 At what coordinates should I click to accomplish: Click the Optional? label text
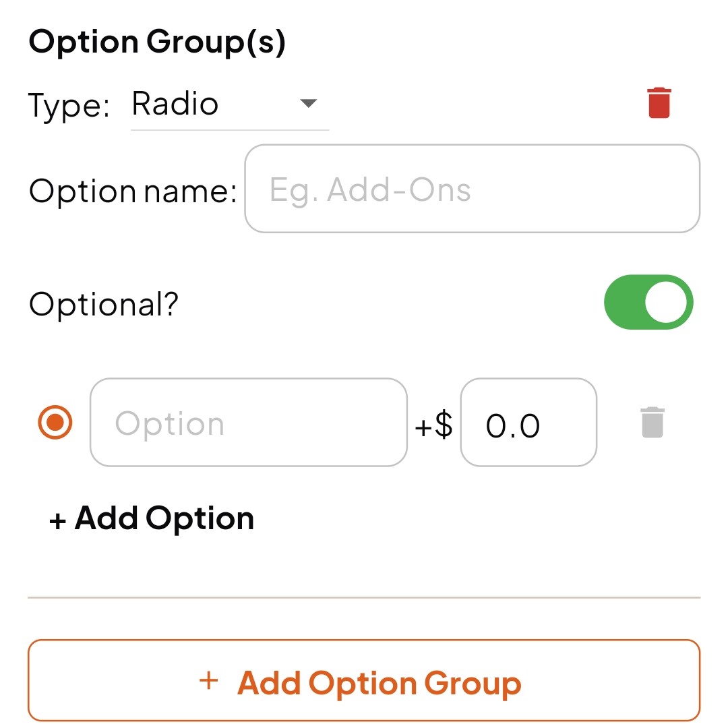coord(104,304)
